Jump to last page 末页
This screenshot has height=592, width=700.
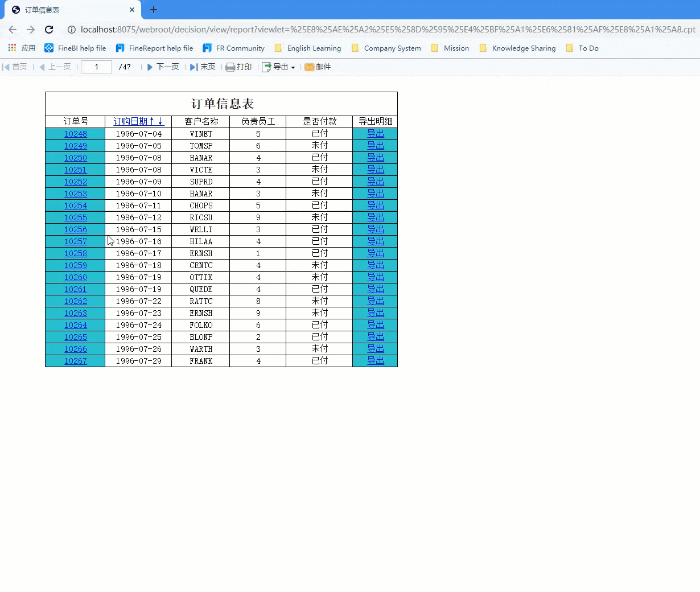[x=203, y=67]
